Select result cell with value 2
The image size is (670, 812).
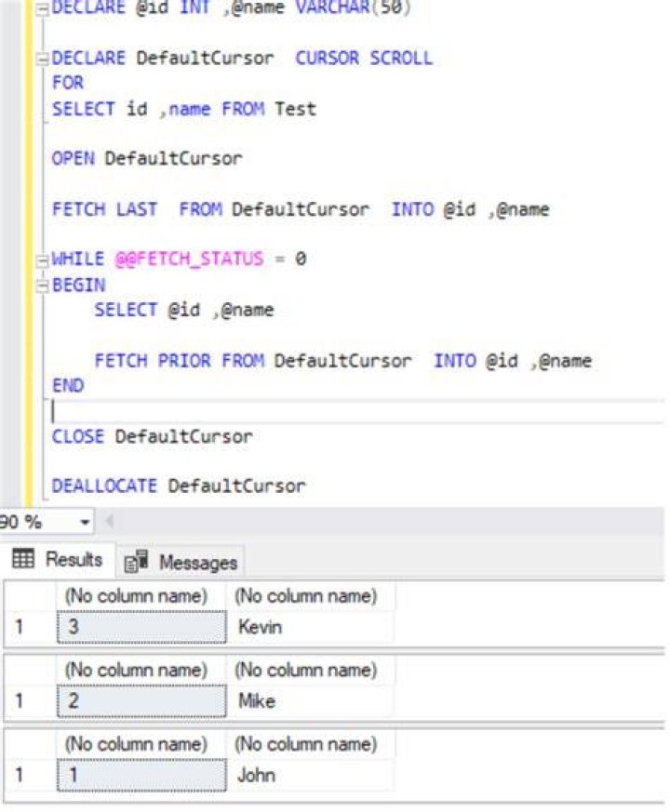point(141,701)
